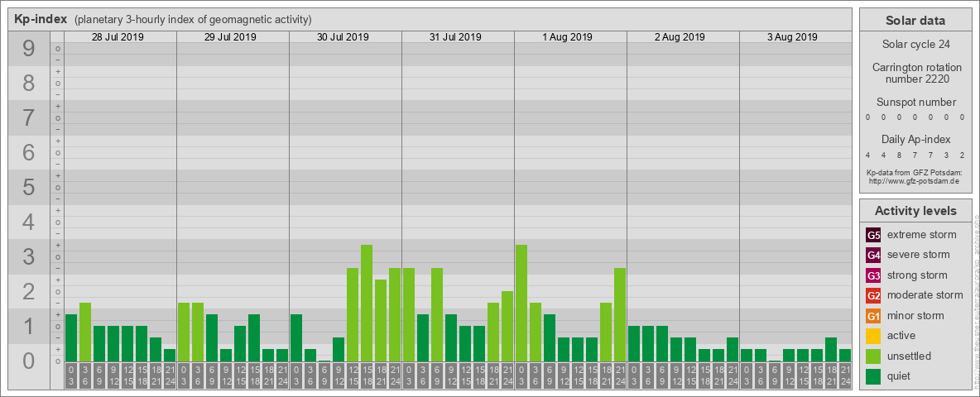This screenshot has height=397, width=980.
Task: Click the Kp axis number 4
Action: coord(29,222)
